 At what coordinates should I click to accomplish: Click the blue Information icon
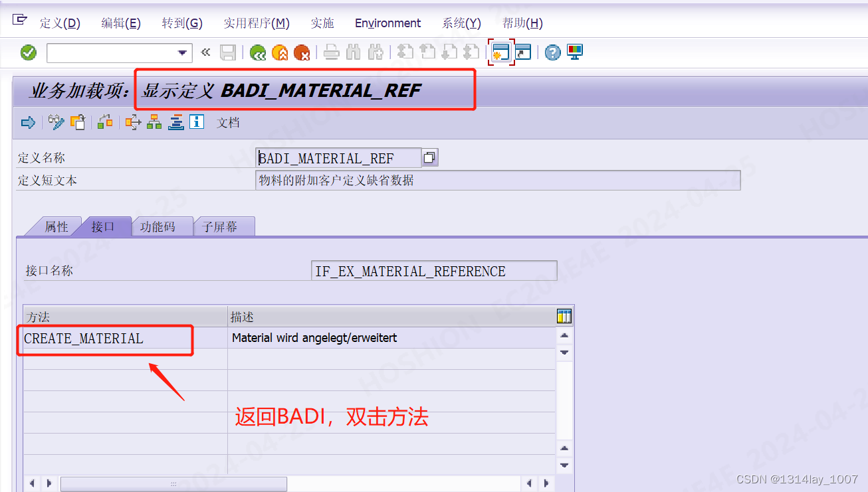(197, 122)
